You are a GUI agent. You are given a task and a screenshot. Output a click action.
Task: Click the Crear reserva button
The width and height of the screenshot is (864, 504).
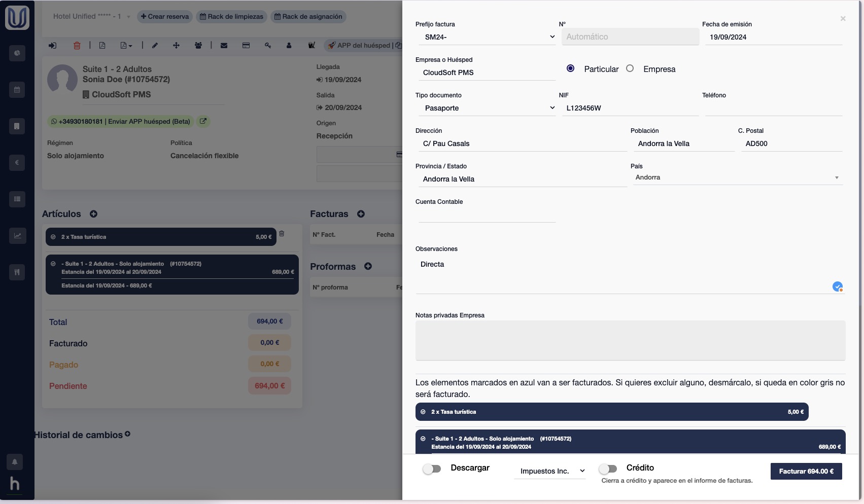pos(165,17)
